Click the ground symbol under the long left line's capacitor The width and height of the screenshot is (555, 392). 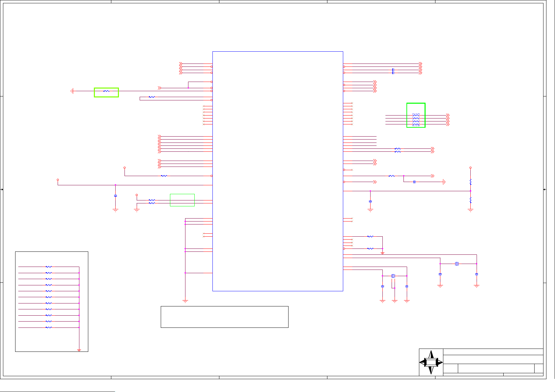(115, 210)
